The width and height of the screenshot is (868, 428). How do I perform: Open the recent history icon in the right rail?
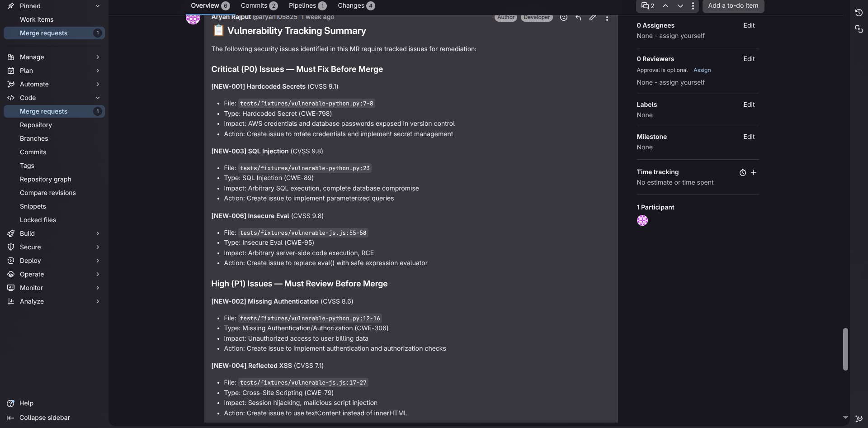click(859, 13)
